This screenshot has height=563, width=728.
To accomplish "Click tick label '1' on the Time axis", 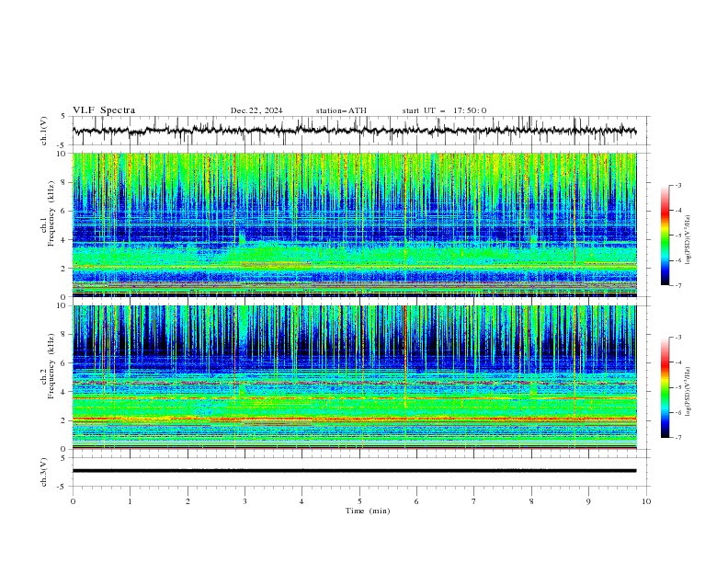I will click(x=130, y=501).
